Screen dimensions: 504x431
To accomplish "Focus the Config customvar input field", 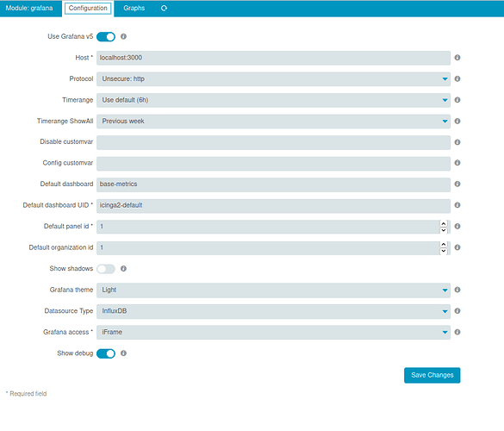I will [273, 164].
